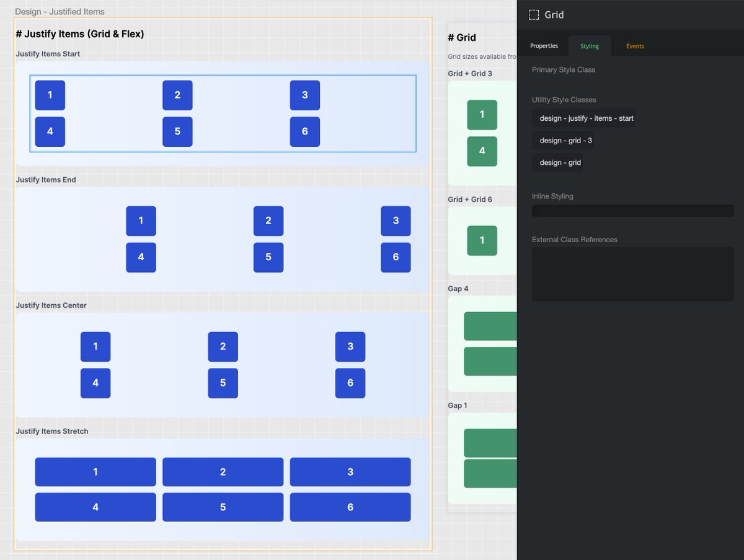
Task: Select the '# Grid' heading
Action: pyautogui.click(x=462, y=38)
